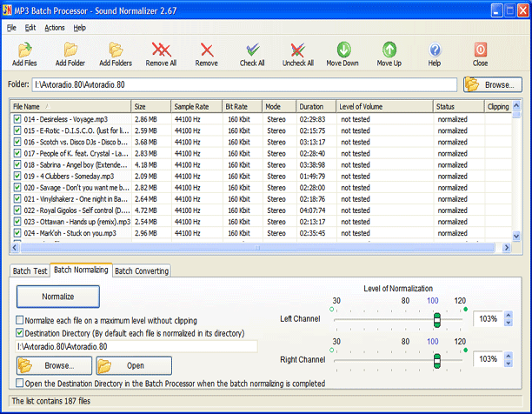Screen dimensions: 532x414
Task: Click the file list scroll up arrow
Action: tap(516, 105)
